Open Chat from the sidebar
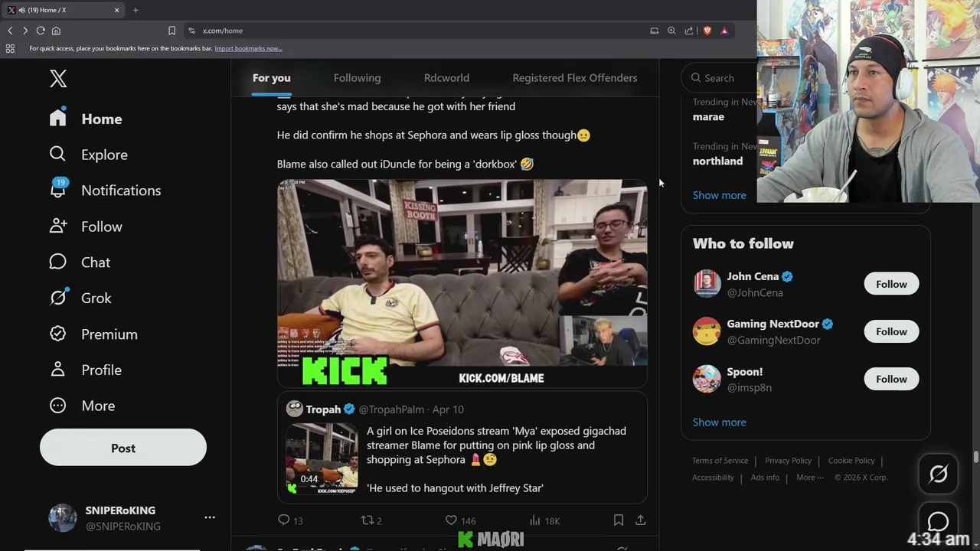 (80, 262)
